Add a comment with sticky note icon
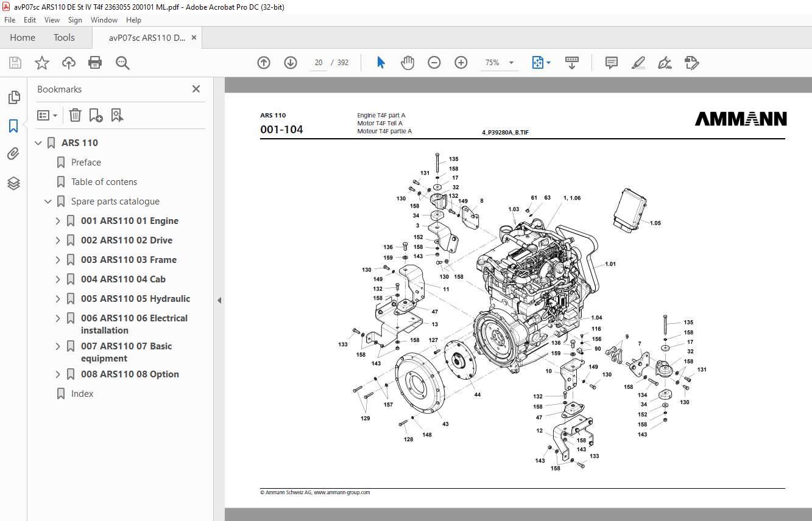This screenshot has height=521, width=812. pos(612,63)
